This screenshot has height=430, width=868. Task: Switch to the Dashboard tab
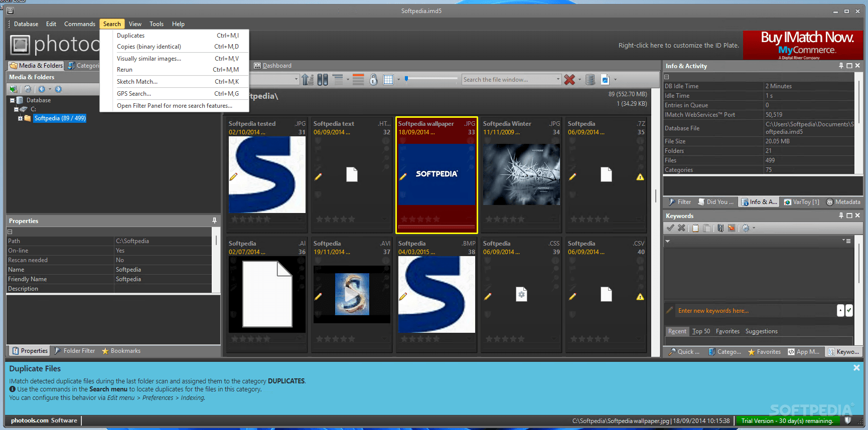272,66
